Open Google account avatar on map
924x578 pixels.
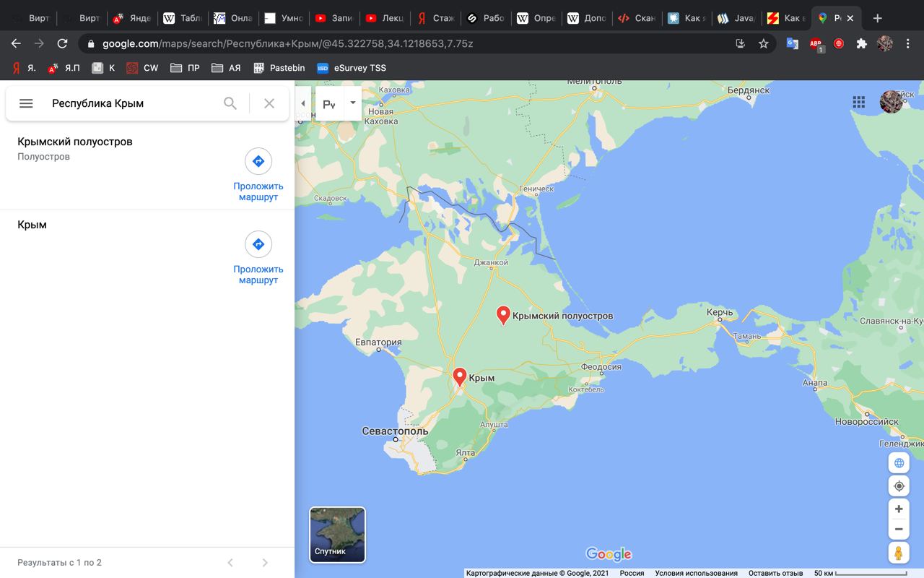[x=892, y=102]
